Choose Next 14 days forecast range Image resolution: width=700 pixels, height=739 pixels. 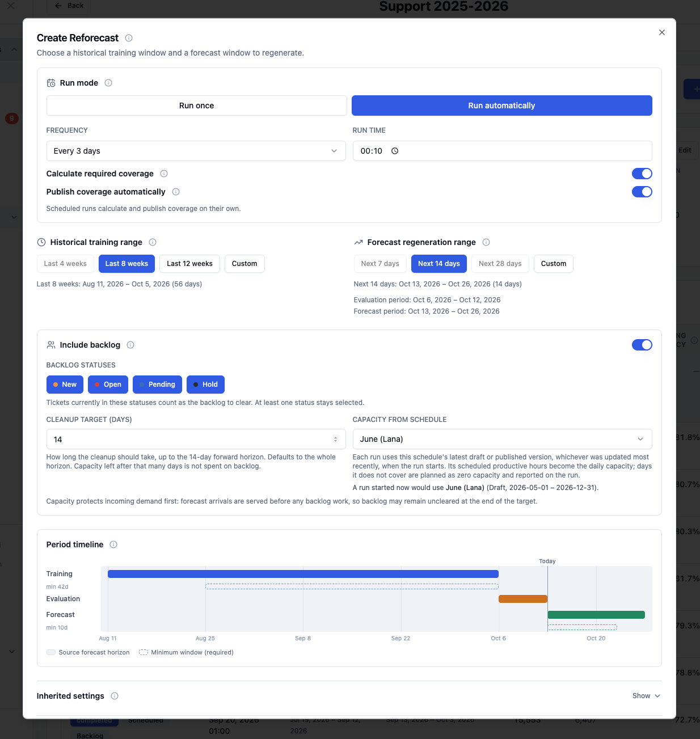(x=439, y=264)
